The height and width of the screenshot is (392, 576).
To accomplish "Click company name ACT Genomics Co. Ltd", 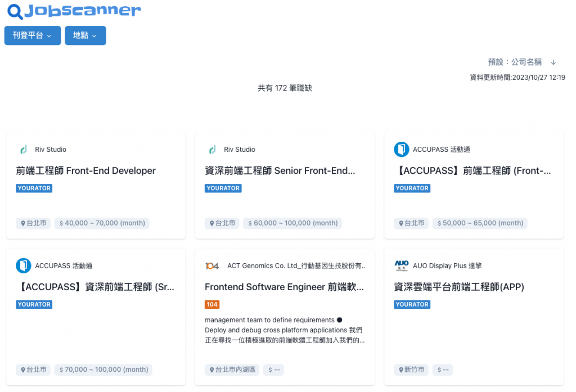I will coord(296,265).
